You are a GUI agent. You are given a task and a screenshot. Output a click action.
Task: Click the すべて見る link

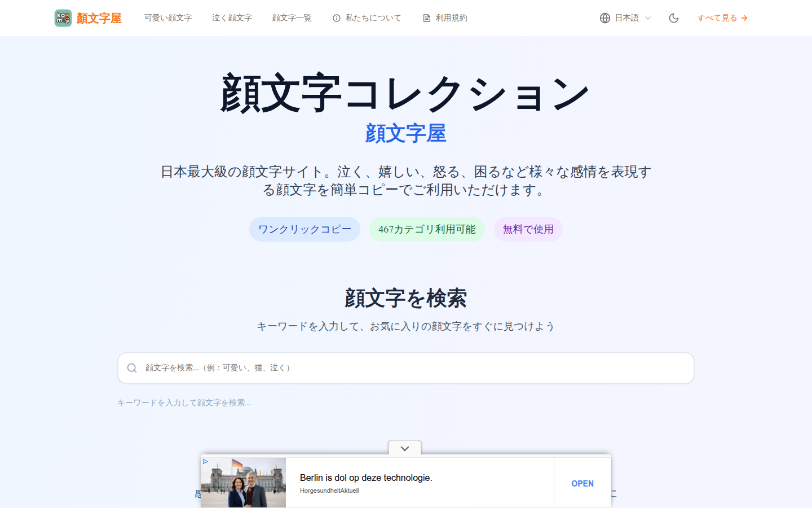pyautogui.click(x=717, y=18)
